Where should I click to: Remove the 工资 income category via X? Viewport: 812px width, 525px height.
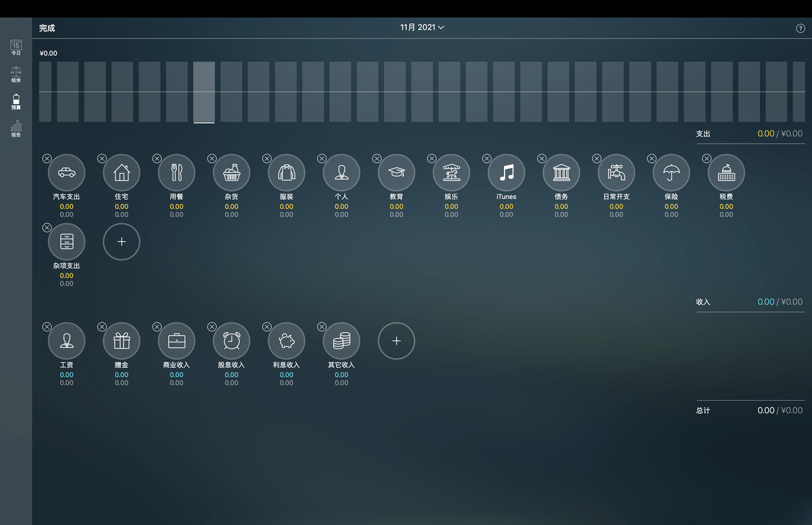click(47, 327)
